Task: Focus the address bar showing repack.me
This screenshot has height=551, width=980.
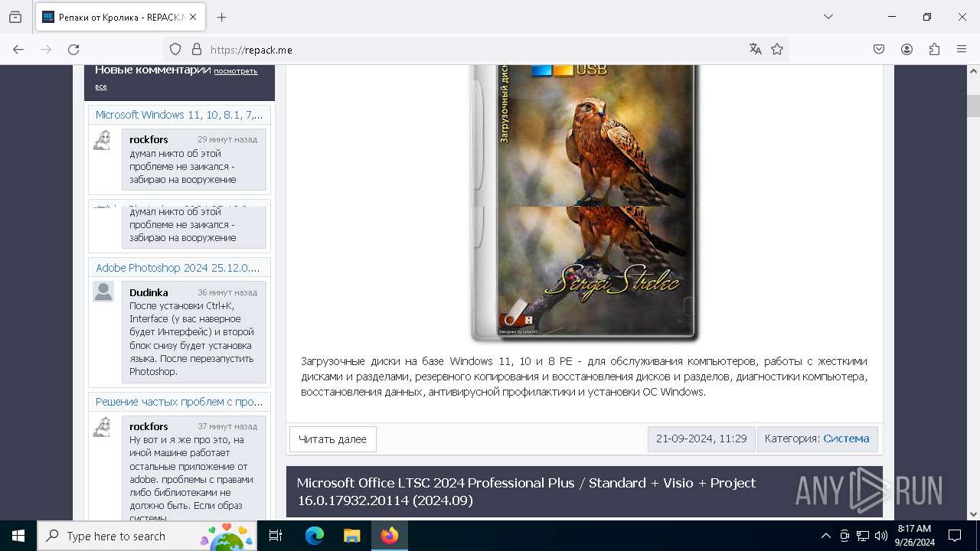Action: pyautogui.click(x=475, y=49)
